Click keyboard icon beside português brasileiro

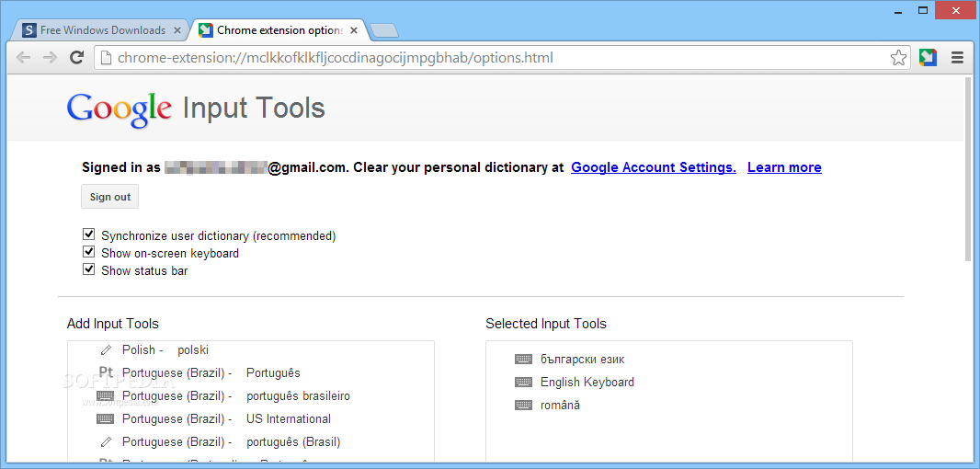click(106, 395)
